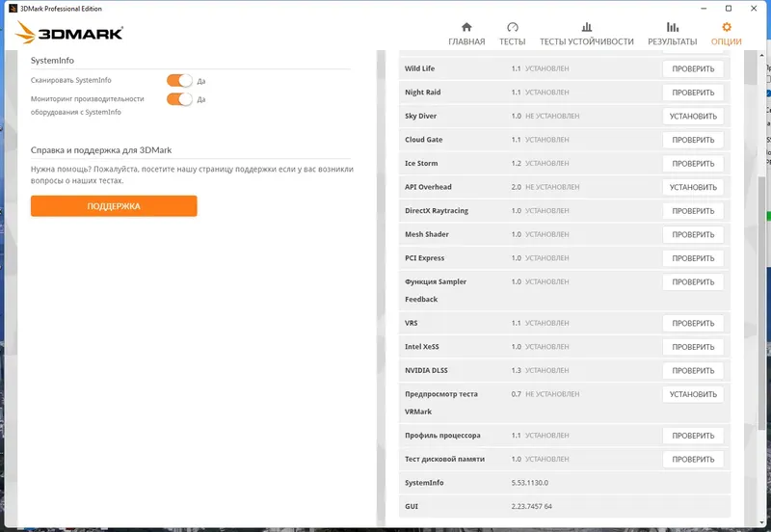The height and width of the screenshot is (532, 771).
Task: Toggle Мониторинг производительности оборудования switch
Action: click(x=179, y=99)
